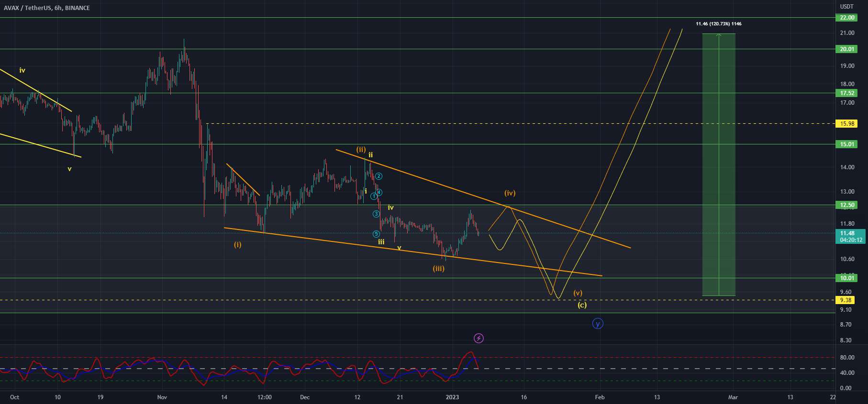The width and height of the screenshot is (868, 404).
Task: Click the purple lightning bolt event icon
Action: (479, 338)
